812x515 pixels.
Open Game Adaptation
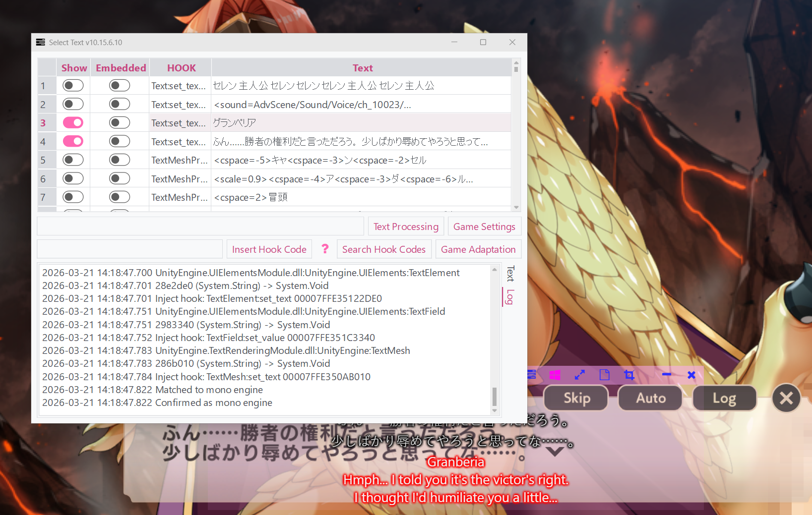point(478,249)
